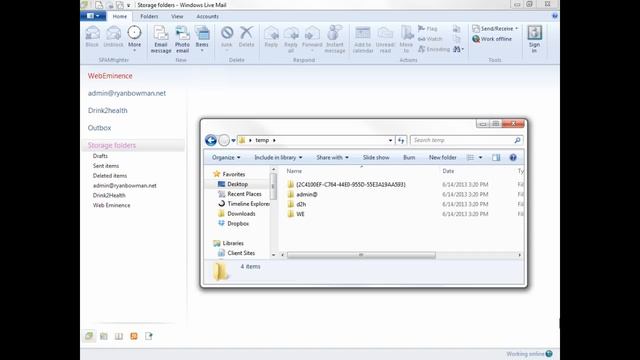Open Include in library dropdown
The image size is (640, 360).
pos(278,157)
